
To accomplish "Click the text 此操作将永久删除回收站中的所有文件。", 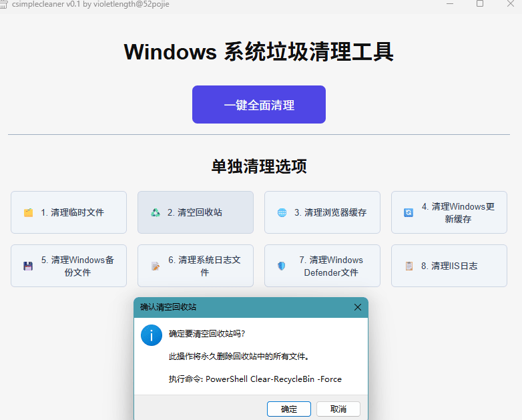I will click(x=240, y=357).
